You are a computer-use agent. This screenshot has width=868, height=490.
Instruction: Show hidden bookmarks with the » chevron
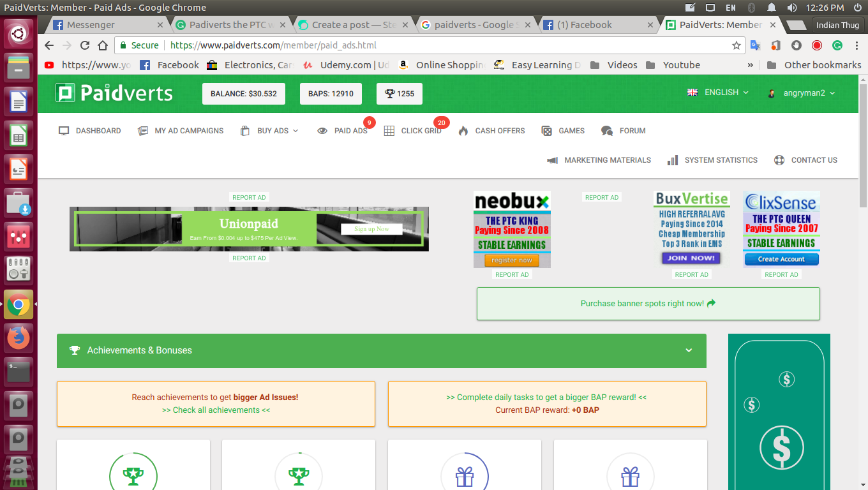[751, 65]
